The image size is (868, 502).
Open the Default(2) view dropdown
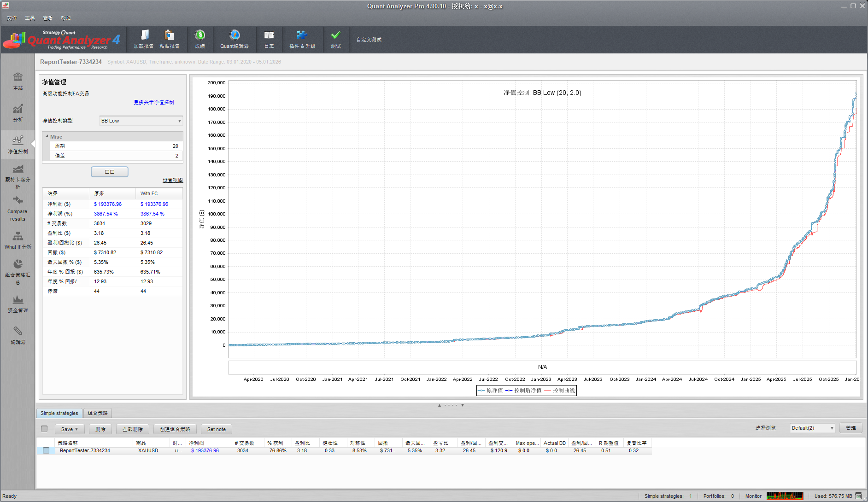coord(812,428)
